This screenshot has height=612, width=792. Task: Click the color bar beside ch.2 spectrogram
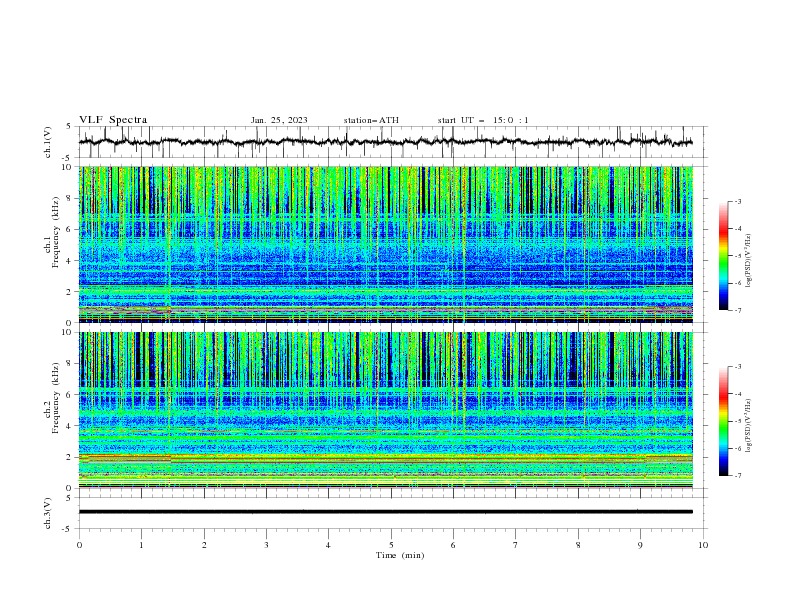[x=724, y=421]
